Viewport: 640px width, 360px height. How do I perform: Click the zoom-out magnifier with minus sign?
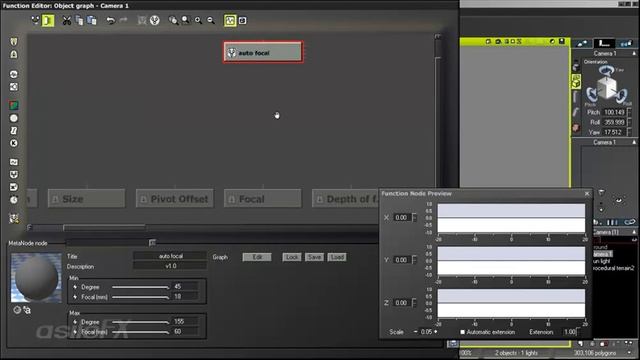coord(211,20)
